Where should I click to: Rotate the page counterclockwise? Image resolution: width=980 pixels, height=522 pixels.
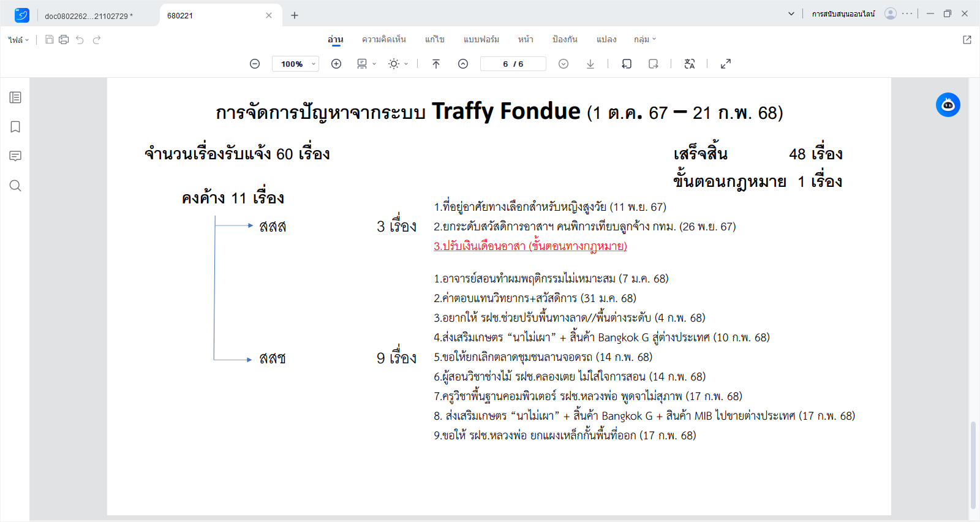coord(627,64)
